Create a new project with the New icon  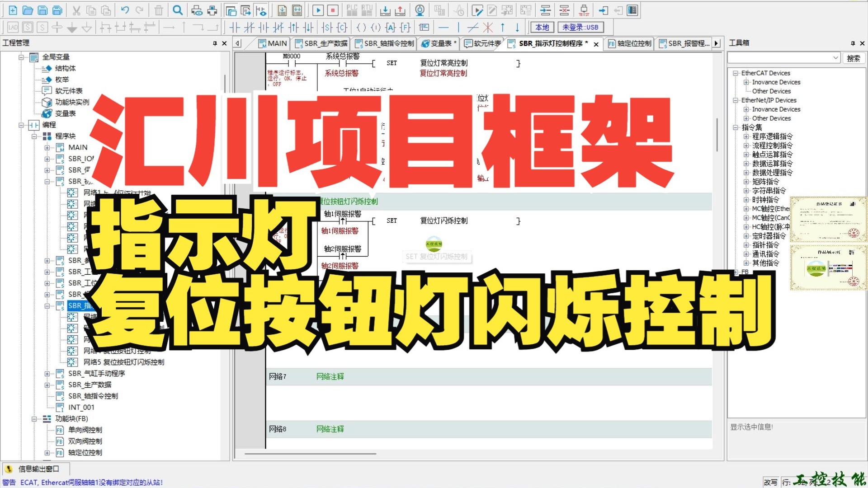13,10
